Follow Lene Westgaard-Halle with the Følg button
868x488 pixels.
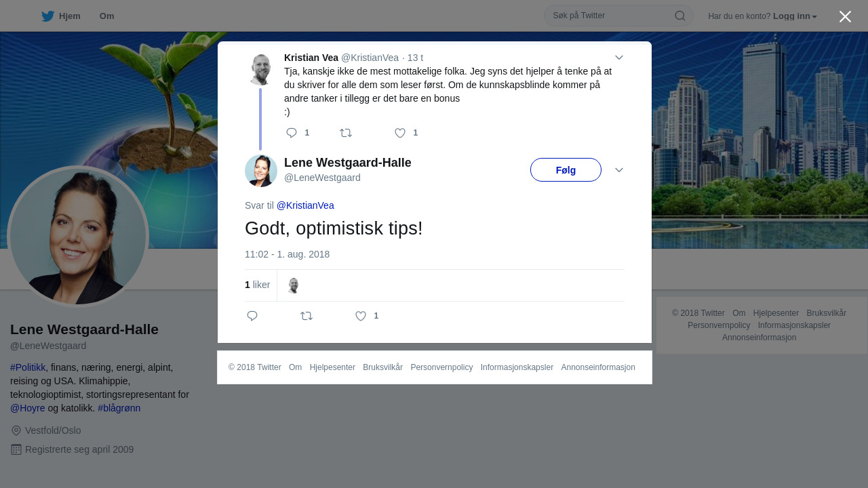click(566, 169)
